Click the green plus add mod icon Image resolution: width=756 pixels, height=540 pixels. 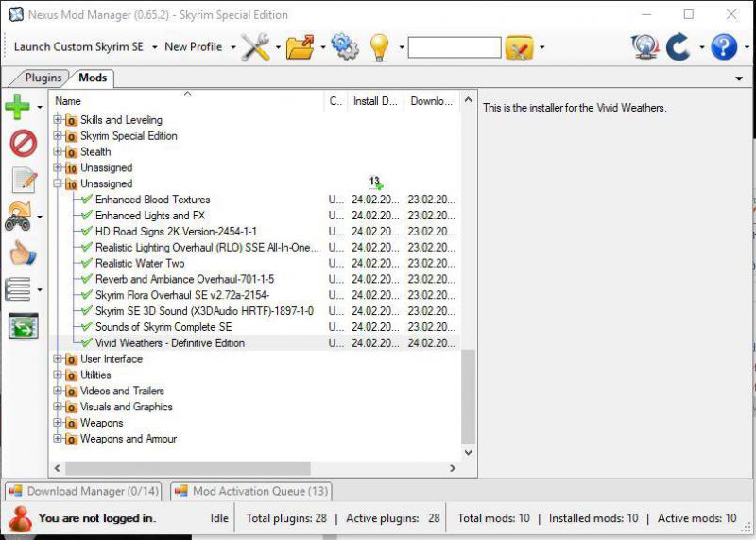click(18, 106)
